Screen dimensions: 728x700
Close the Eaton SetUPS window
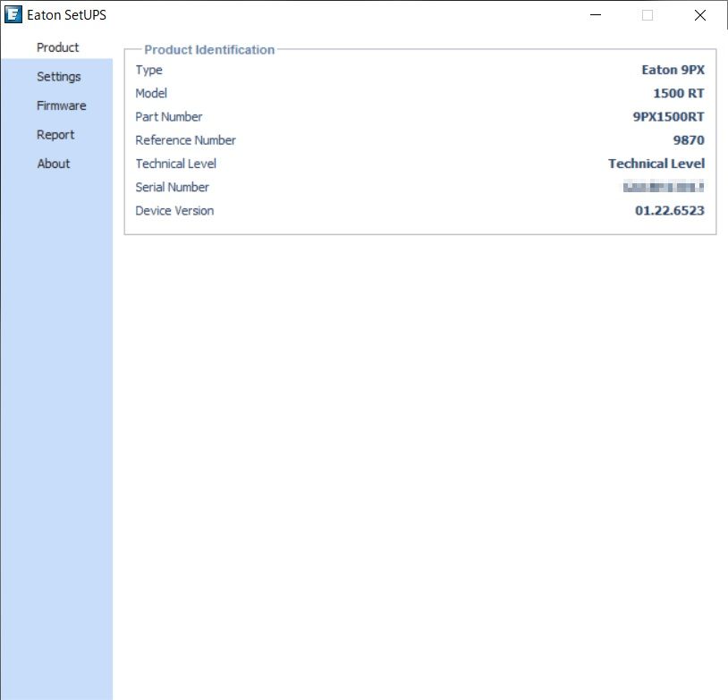pyautogui.click(x=700, y=15)
